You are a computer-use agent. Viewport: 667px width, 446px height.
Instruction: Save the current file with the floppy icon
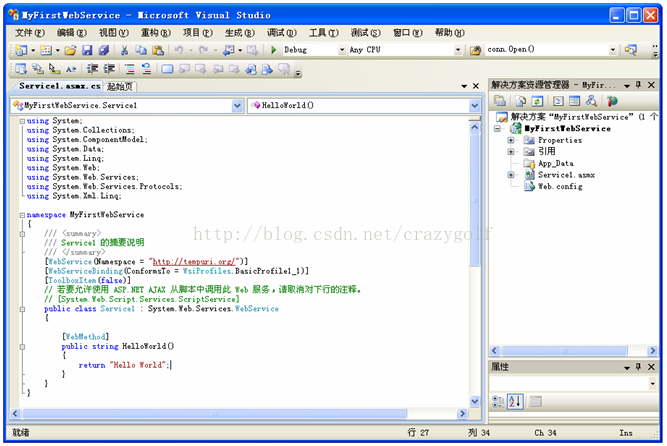tap(87, 50)
